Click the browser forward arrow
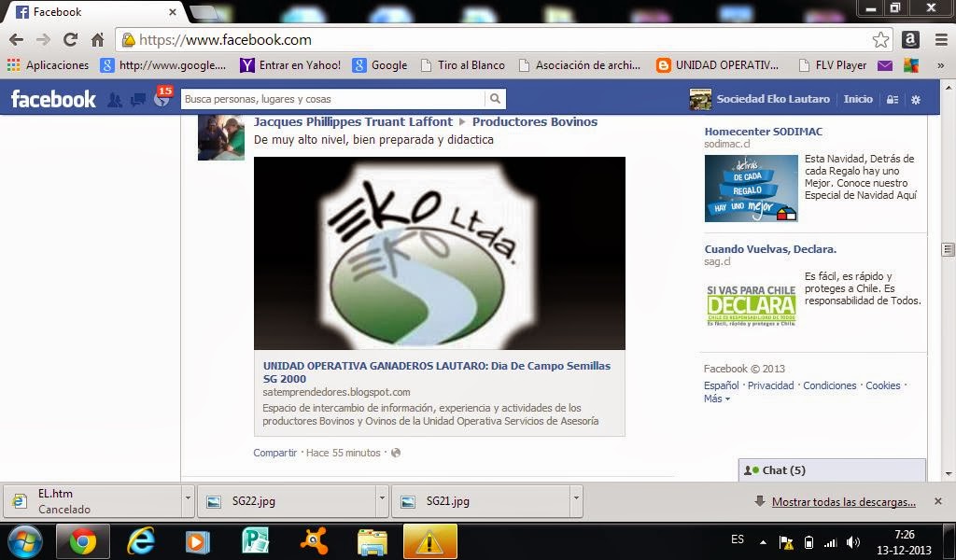The image size is (956, 560). pyautogui.click(x=43, y=40)
